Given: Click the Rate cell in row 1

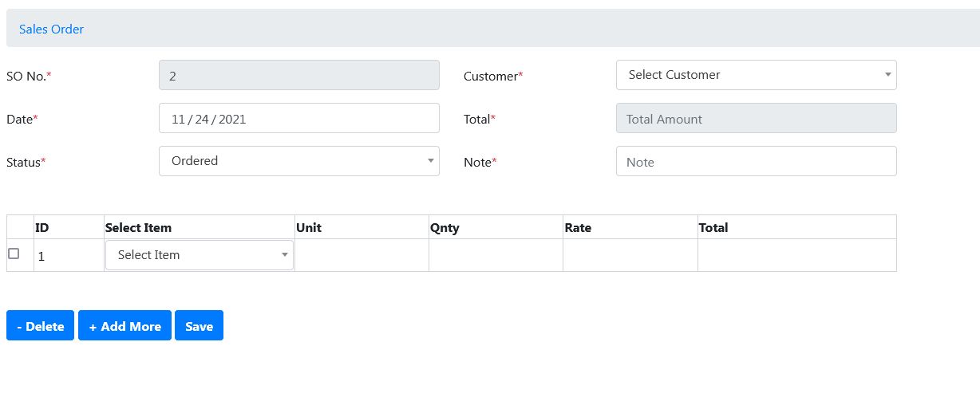Looking at the screenshot, I should pos(630,255).
